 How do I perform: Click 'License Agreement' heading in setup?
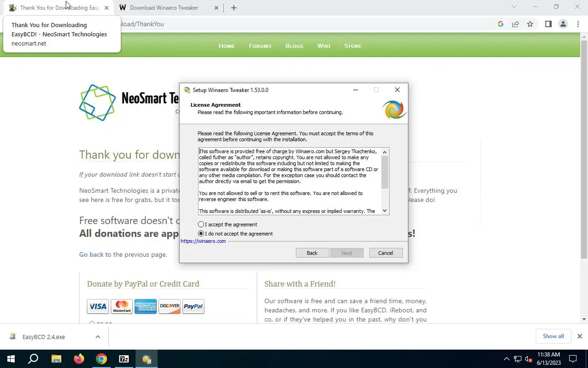coord(215,105)
